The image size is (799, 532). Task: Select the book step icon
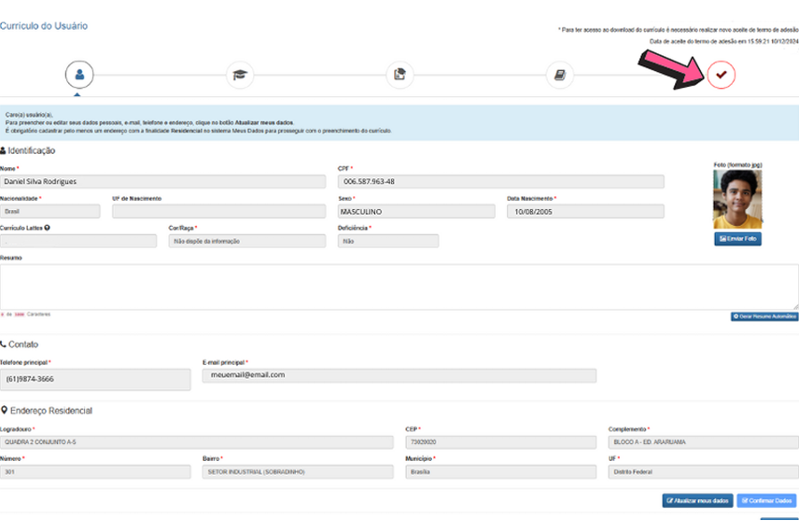tap(560, 75)
